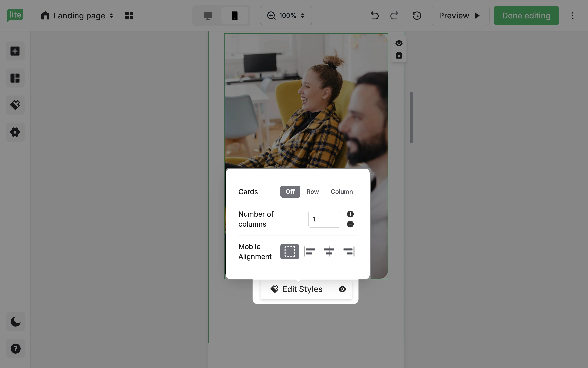Toggle the eye icon beside Edit Styles
The height and width of the screenshot is (368, 588).
(342, 289)
